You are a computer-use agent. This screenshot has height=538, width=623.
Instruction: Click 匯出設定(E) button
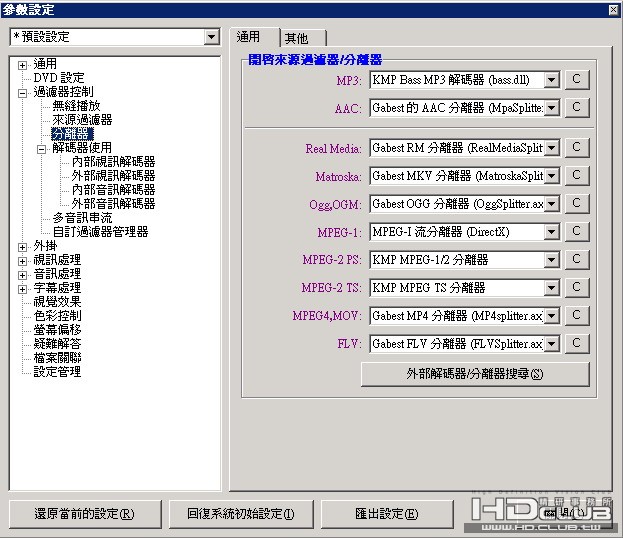click(x=387, y=514)
